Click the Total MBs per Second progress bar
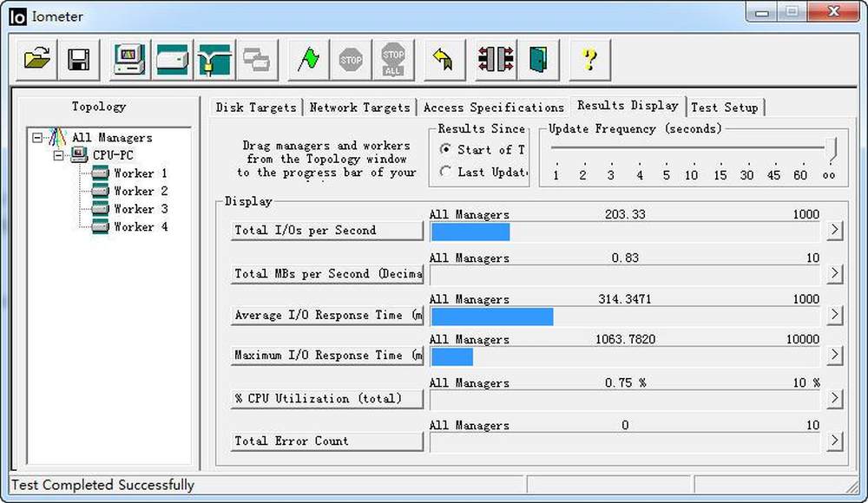 (x=625, y=275)
